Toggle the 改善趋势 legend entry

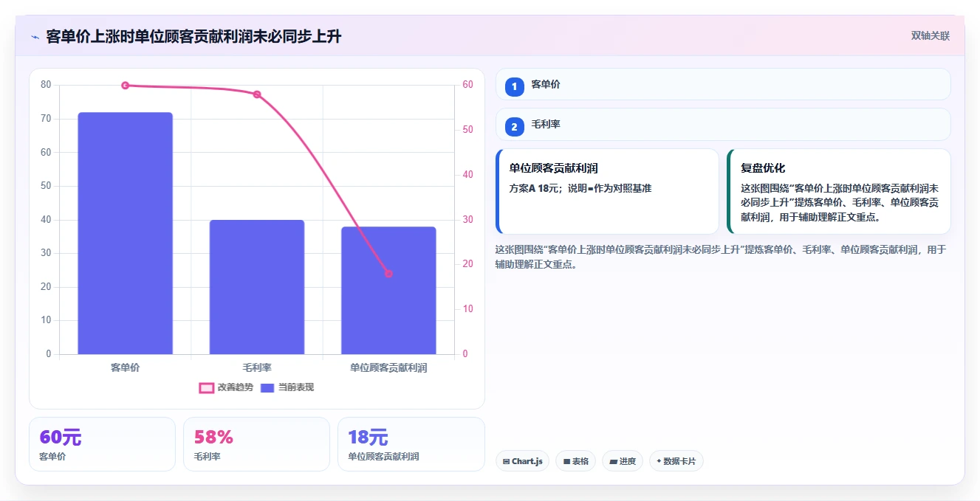226,387
